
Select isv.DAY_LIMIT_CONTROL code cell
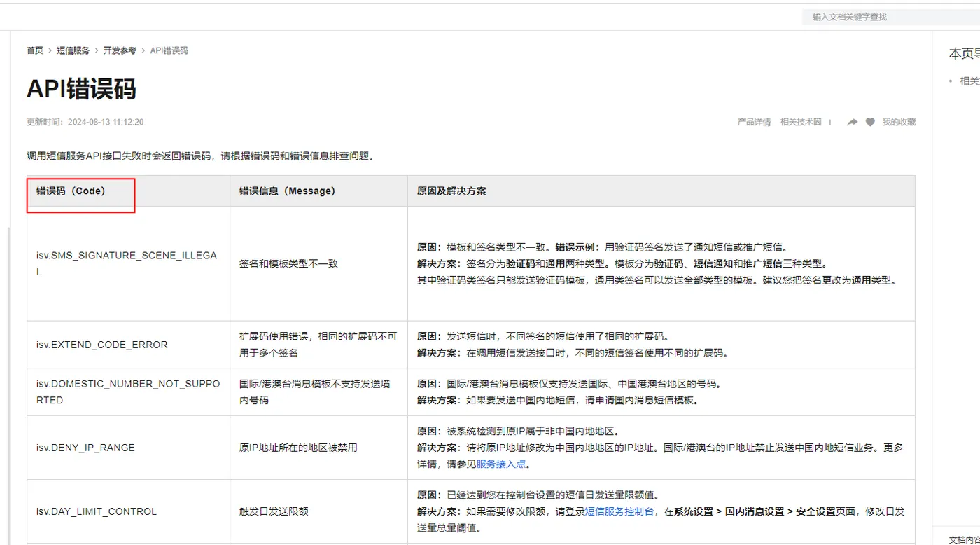pyautogui.click(x=129, y=511)
